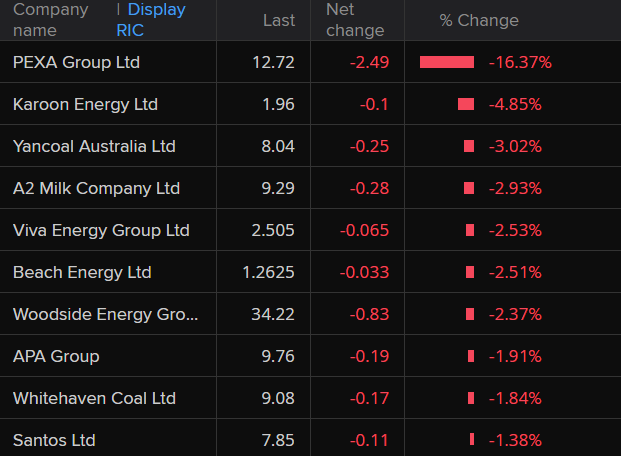
Task: Click Karoon Energy's red percent change bar
Action: tap(466, 104)
